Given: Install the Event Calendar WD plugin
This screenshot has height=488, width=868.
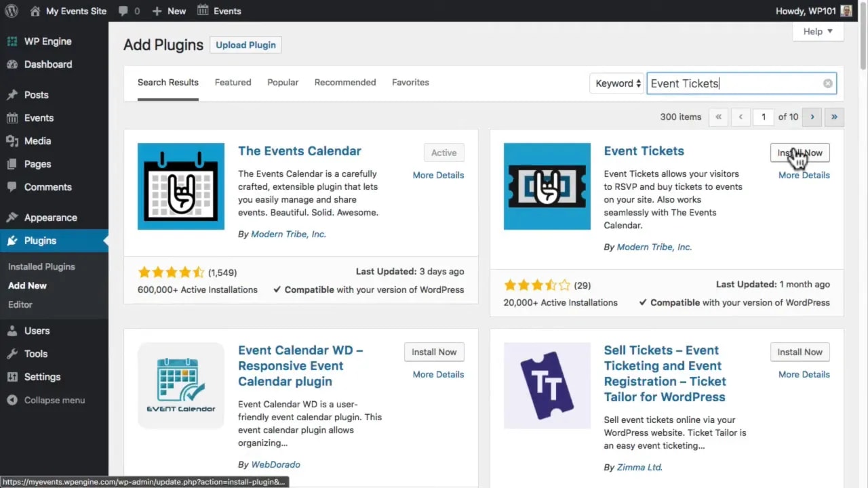Looking at the screenshot, I should tap(434, 352).
